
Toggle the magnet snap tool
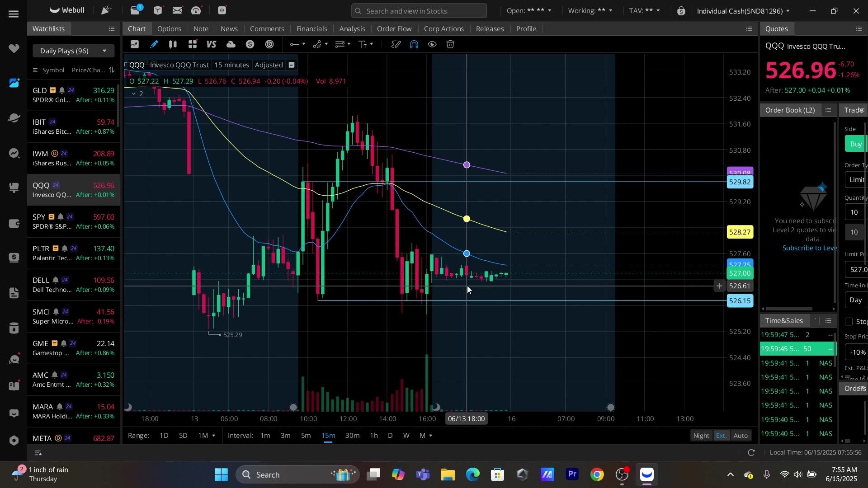pyautogui.click(x=414, y=44)
